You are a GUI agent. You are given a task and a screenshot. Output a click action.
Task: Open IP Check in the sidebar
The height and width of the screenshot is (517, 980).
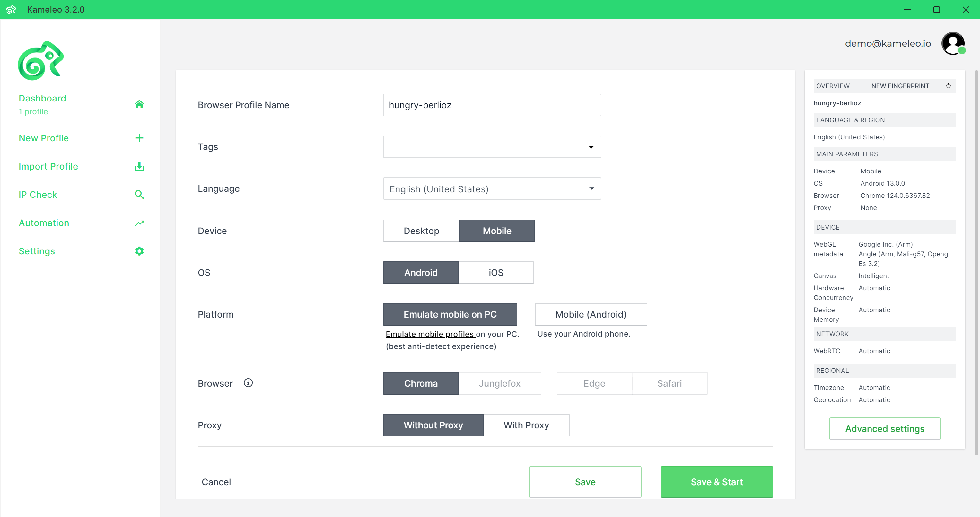(x=38, y=195)
